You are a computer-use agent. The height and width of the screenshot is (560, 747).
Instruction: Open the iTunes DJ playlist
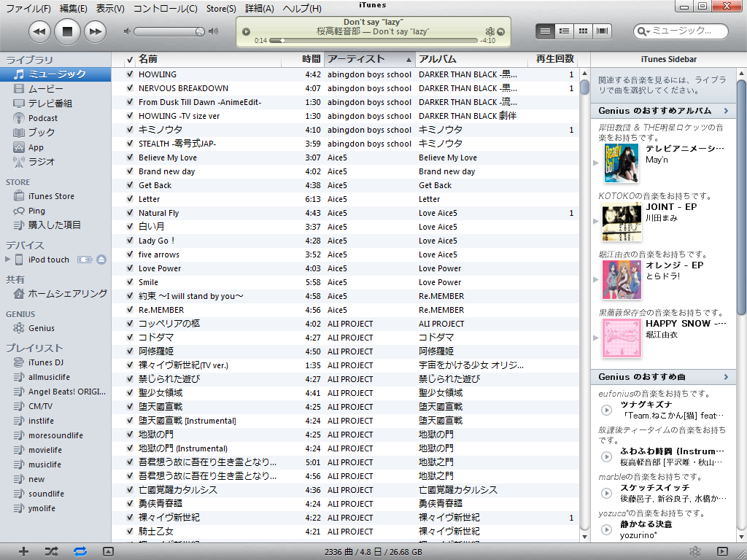coord(55,362)
